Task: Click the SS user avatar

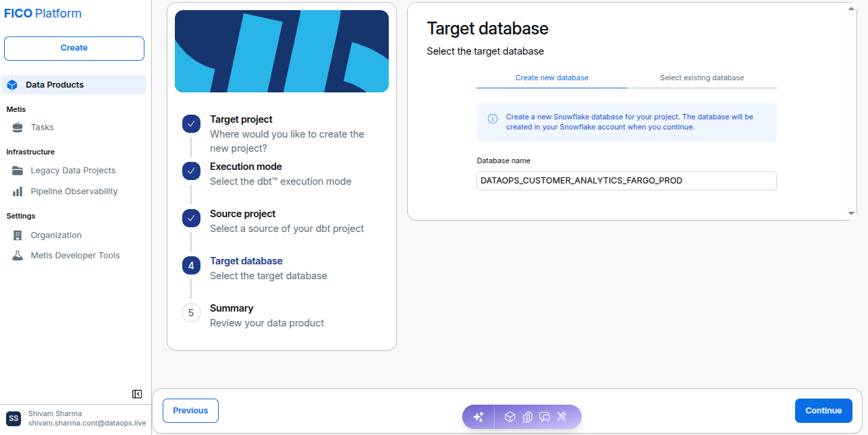Action: (13, 419)
